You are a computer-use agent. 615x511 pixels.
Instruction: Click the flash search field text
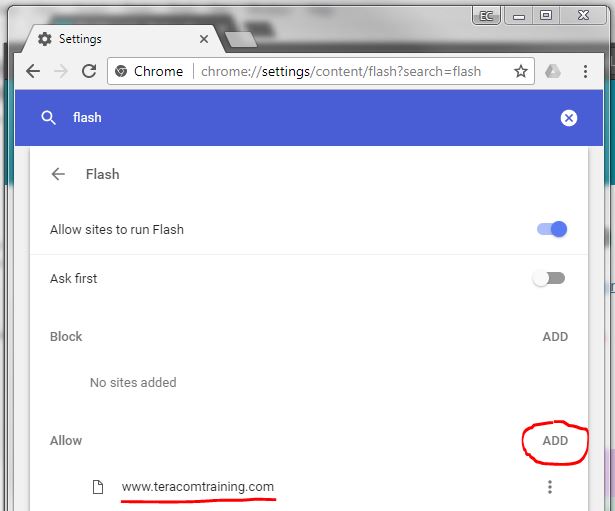(x=87, y=117)
